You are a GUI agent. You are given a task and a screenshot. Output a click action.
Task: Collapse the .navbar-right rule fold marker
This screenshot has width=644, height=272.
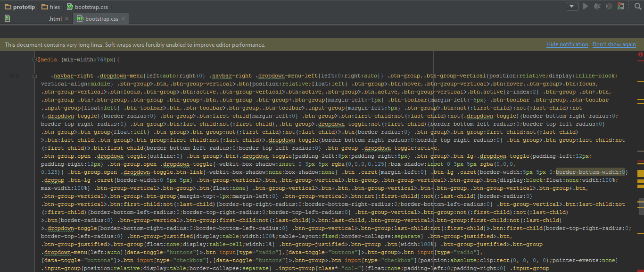(x=34, y=76)
